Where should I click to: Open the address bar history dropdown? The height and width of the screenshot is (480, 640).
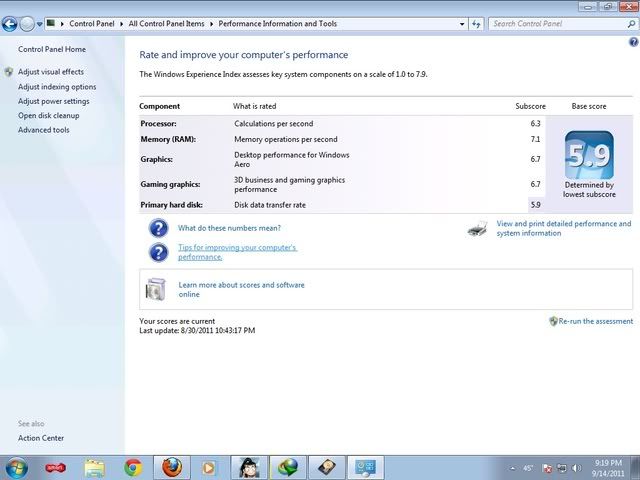coord(462,24)
